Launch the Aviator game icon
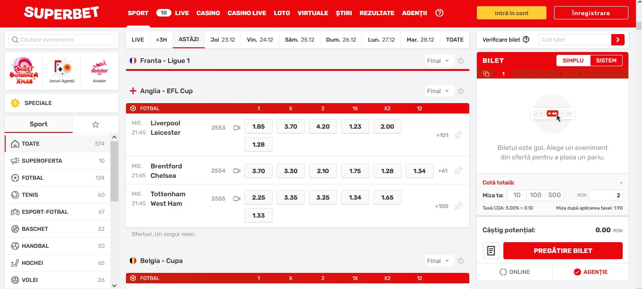This screenshot has height=289, width=644. pyautogui.click(x=99, y=71)
